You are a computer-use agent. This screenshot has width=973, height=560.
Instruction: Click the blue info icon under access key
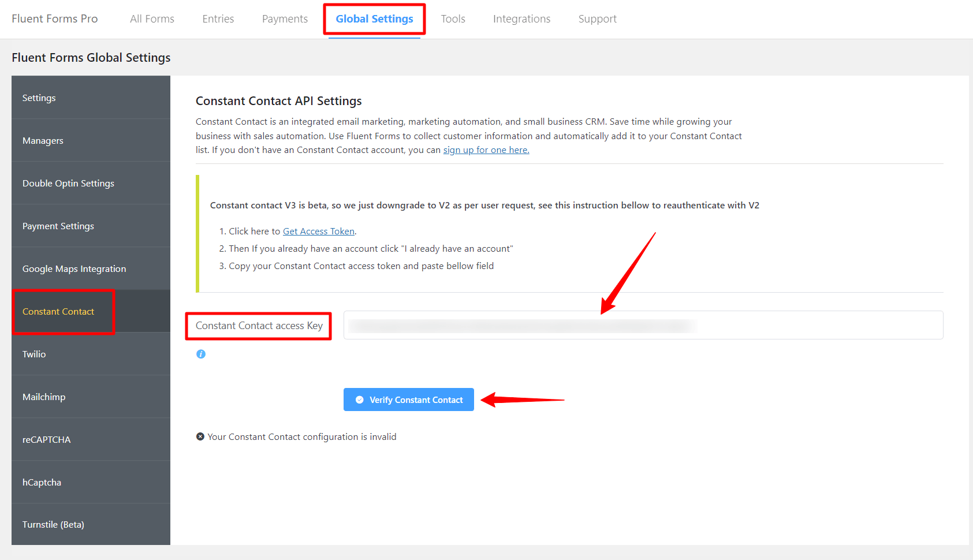pyautogui.click(x=201, y=354)
